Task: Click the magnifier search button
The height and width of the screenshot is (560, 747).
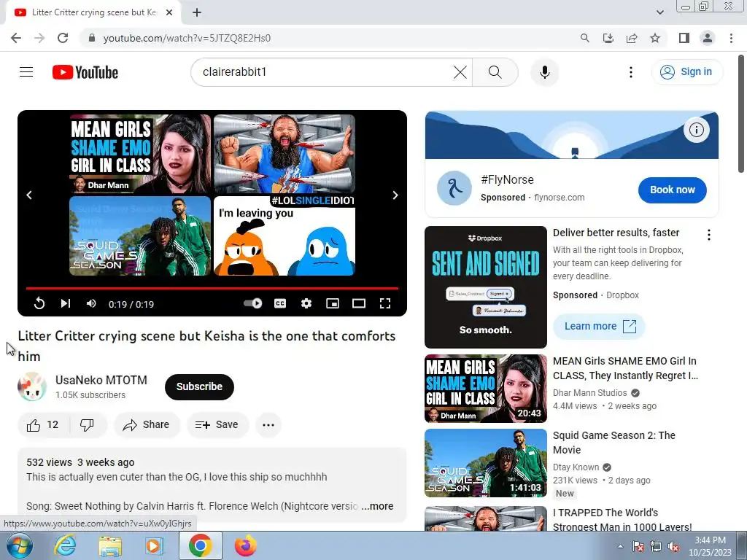Action: click(495, 72)
